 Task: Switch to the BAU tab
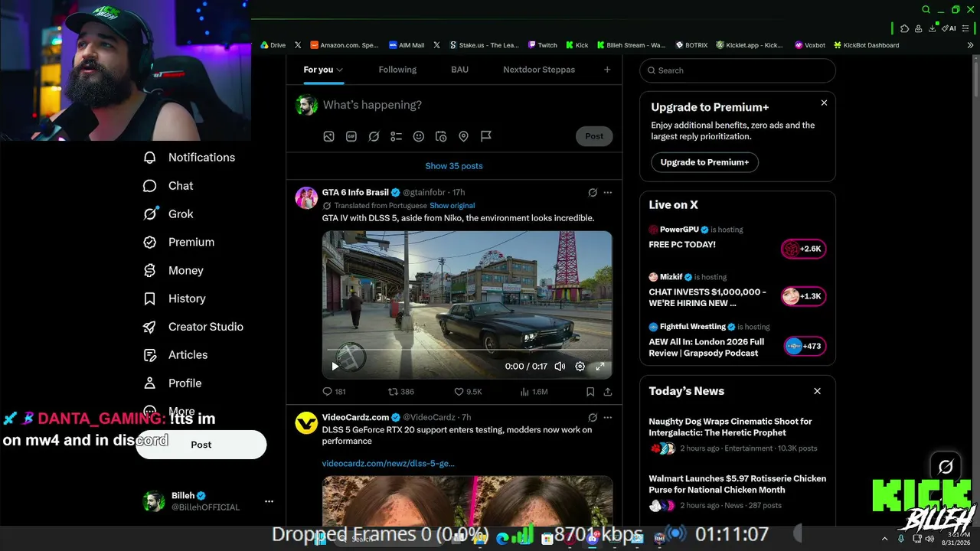point(459,70)
